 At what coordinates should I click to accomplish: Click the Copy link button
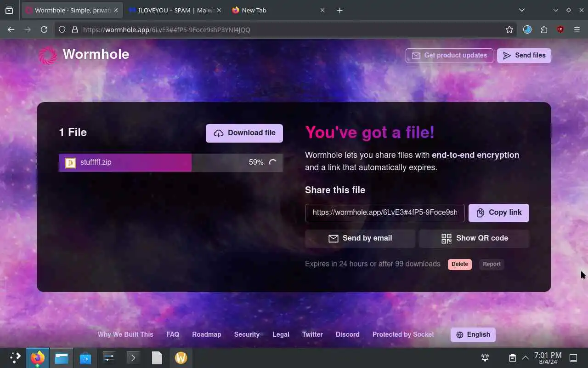(499, 213)
